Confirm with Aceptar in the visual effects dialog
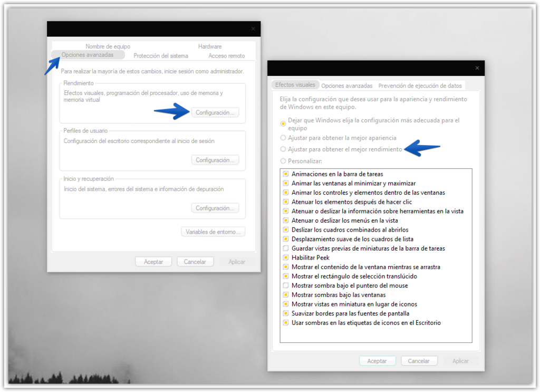540x392 pixels. tap(377, 361)
